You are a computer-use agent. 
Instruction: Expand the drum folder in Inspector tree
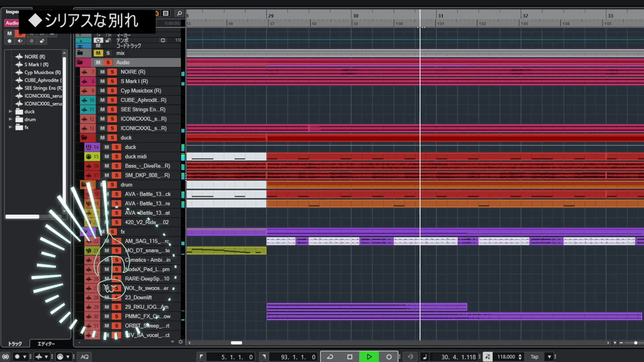11,119
